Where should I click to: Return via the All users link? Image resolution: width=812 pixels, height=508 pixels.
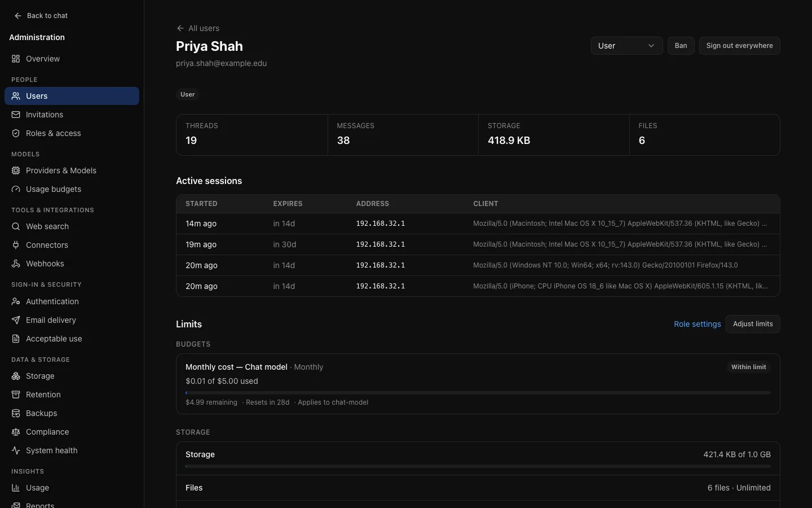[x=198, y=28]
